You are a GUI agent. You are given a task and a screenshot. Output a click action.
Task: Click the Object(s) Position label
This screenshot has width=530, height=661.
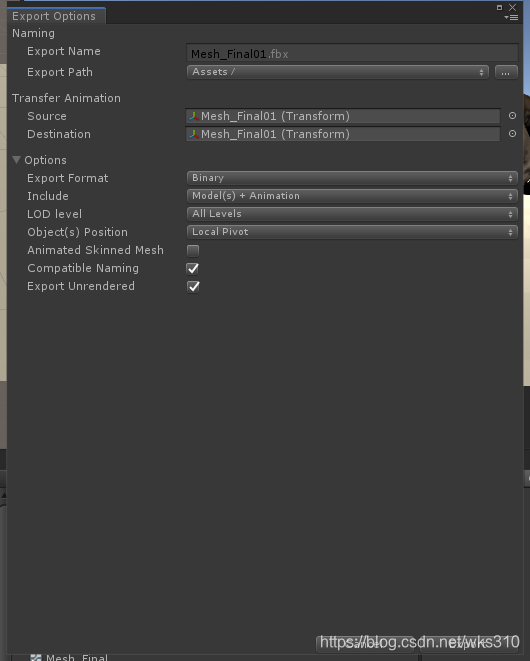click(77, 232)
